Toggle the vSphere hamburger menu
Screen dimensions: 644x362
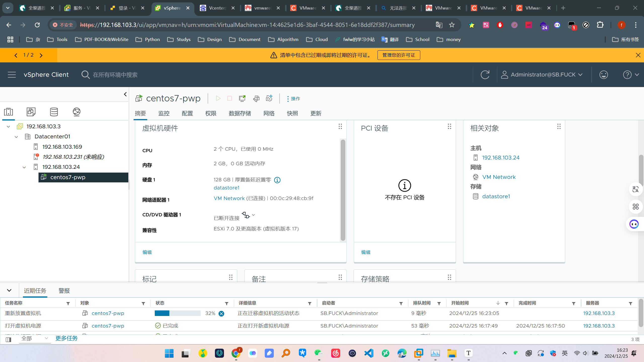point(12,75)
